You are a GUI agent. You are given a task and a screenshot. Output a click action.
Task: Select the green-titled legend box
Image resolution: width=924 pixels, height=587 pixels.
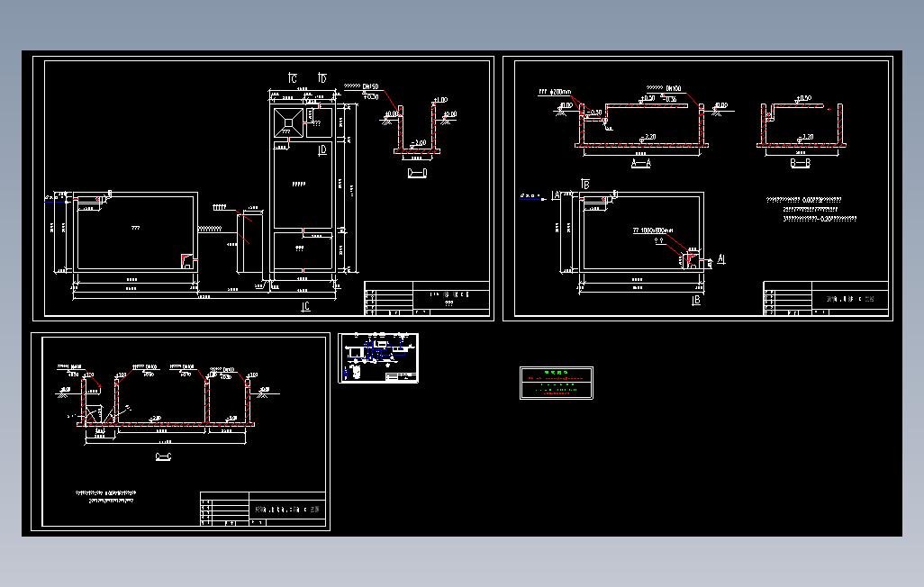(x=557, y=384)
